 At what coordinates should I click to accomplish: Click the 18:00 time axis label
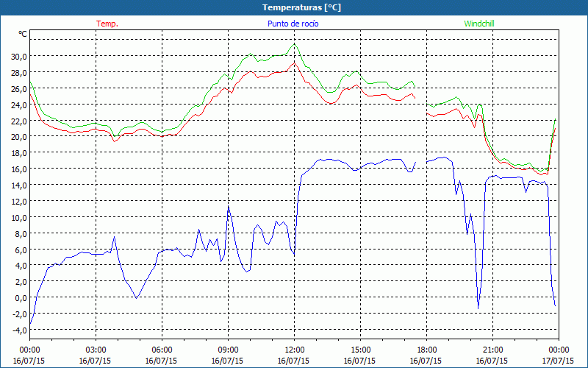click(x=426, y=350)
